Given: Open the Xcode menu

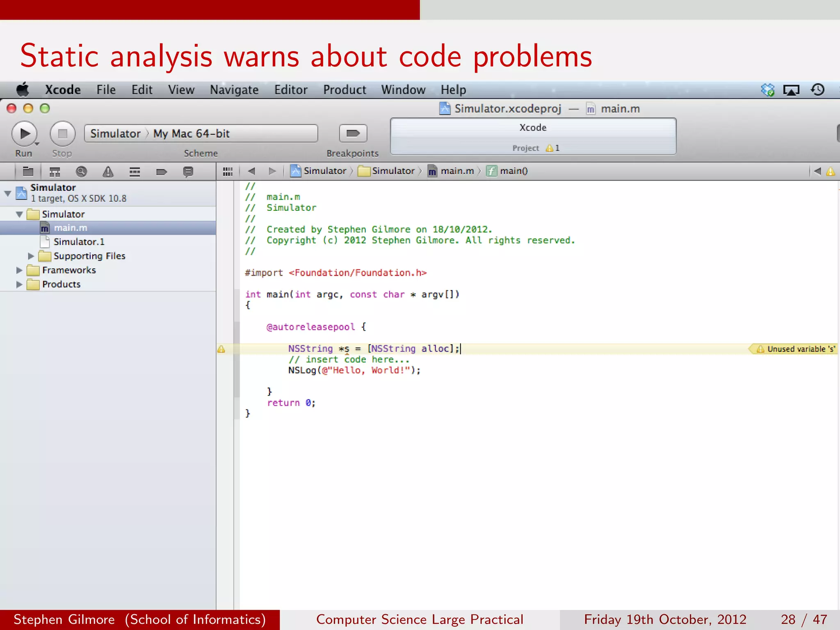Looking at the screenshot, I should coord(63,90).
